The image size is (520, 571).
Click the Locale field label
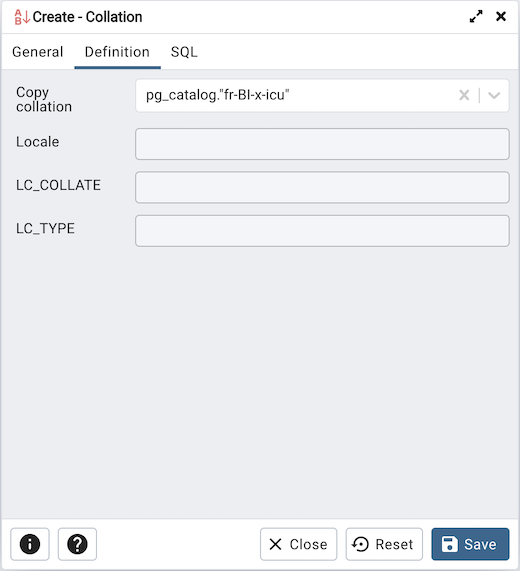(38, 142)
